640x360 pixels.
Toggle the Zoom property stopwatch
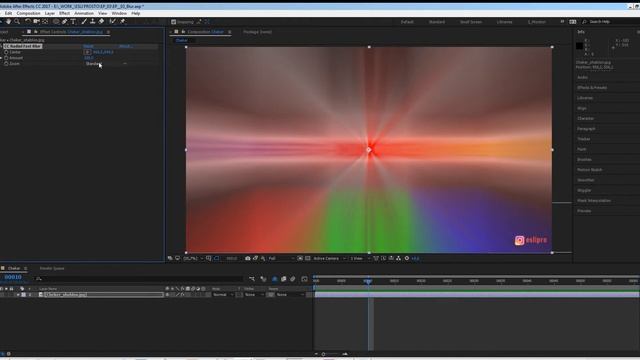pyautogui.click(x=6, y=64)
